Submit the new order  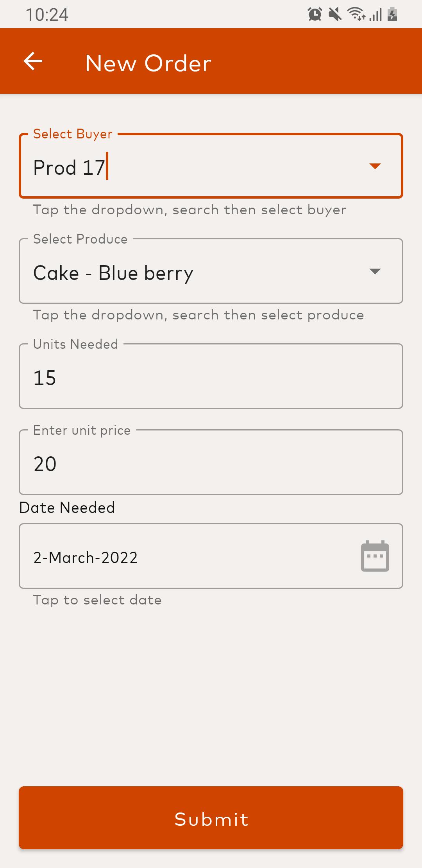pos(211,818)
